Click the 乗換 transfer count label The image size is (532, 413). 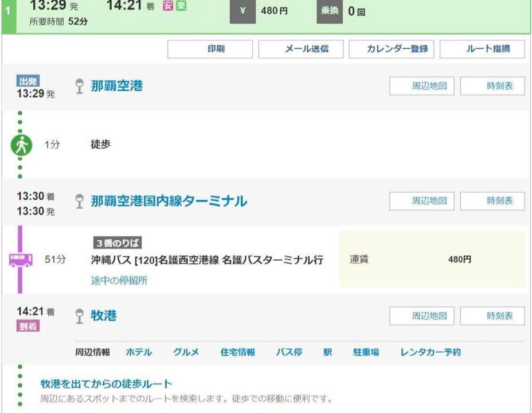tap(330, 11)
